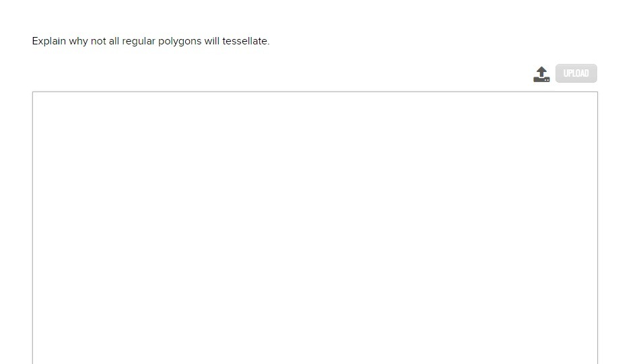
Task: Choose the dark upload icon beside UPLOAD
Action: 541,74
